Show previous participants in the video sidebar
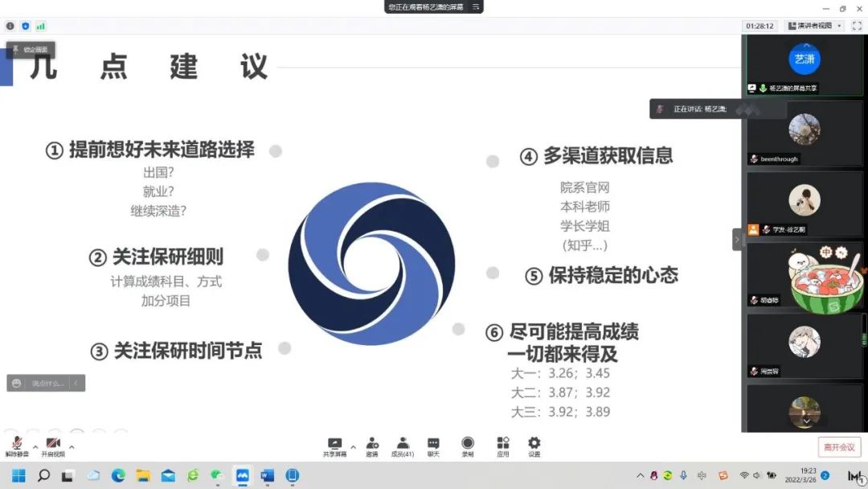 (x=807, y=45)
